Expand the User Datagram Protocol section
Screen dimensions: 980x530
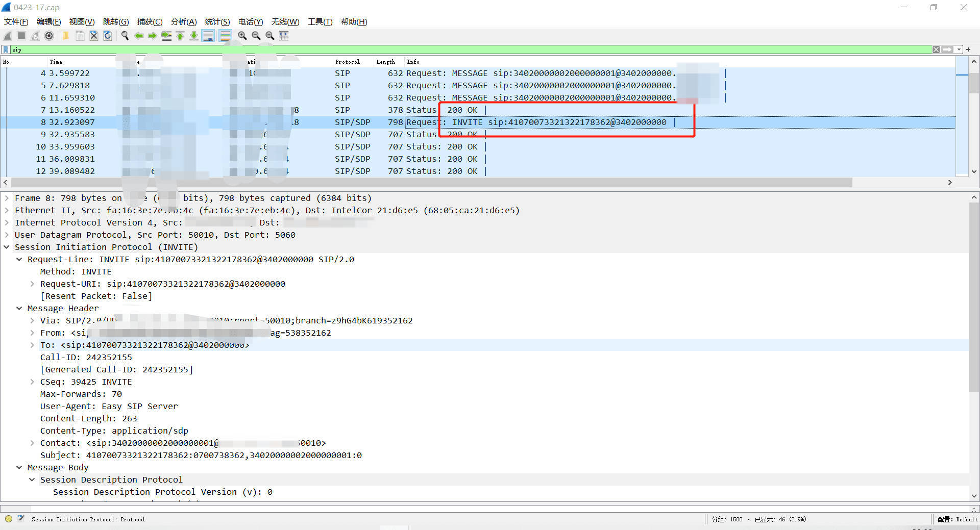click(7, 235)
